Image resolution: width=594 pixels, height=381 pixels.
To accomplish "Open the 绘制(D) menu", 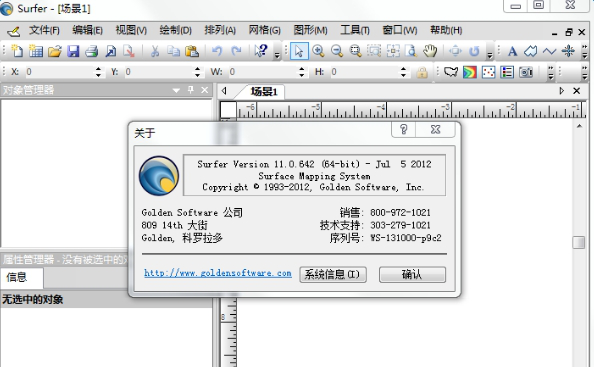I will point(175,30).
